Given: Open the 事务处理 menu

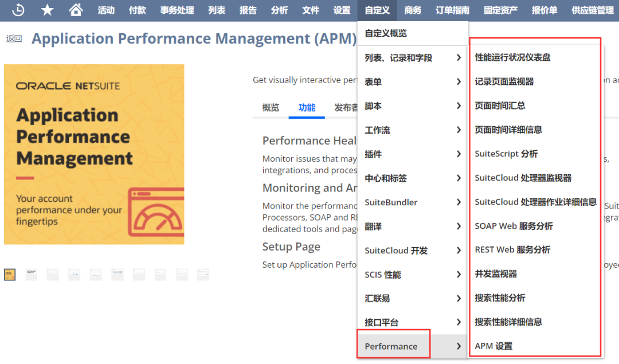Looking at the screenshot, I should tap(177, 10).
